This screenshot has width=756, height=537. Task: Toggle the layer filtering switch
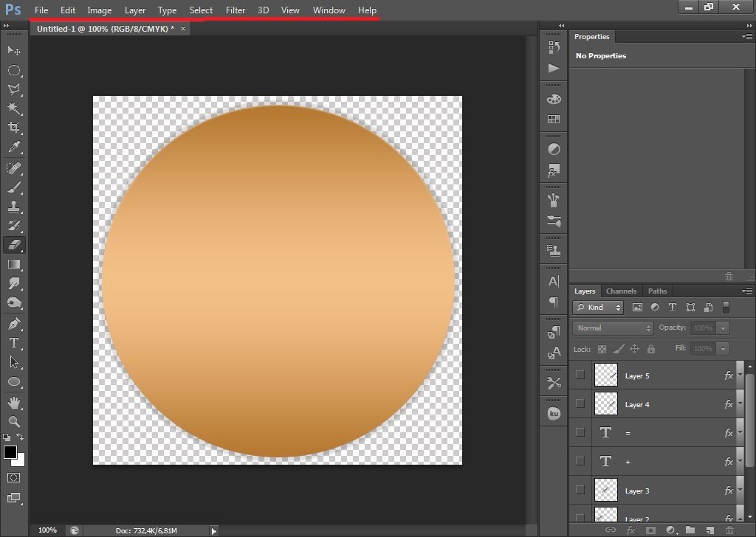(726, 308)
